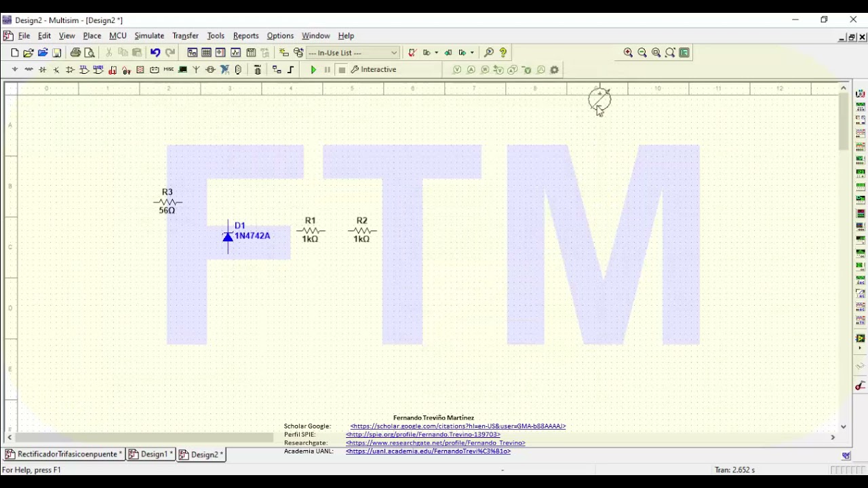Save the current design
868x488 pixels.
tap(57, 53)
